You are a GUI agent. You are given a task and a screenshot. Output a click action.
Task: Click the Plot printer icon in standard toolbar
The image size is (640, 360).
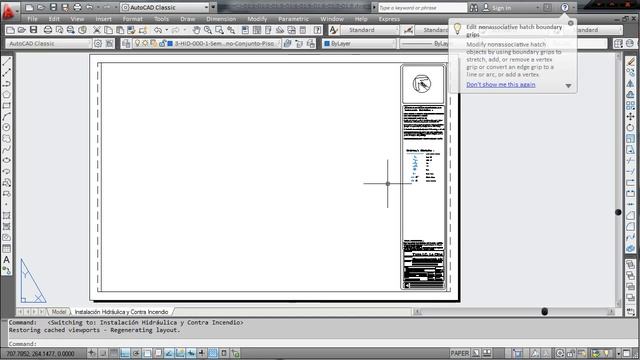pos(48,30)
